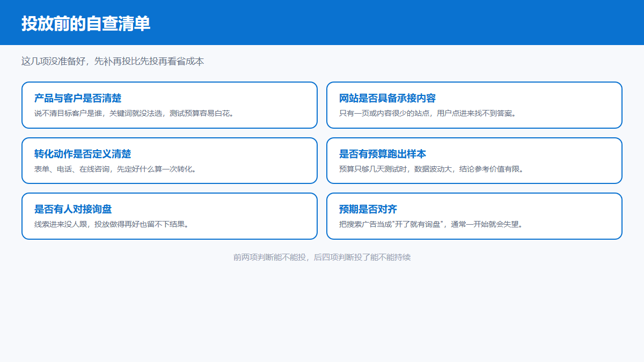The height and width of the screenshot is (362, 644).
Task: Click the description 把搜索广告当成"开了就有询盘"
Action: click(432, 224)
